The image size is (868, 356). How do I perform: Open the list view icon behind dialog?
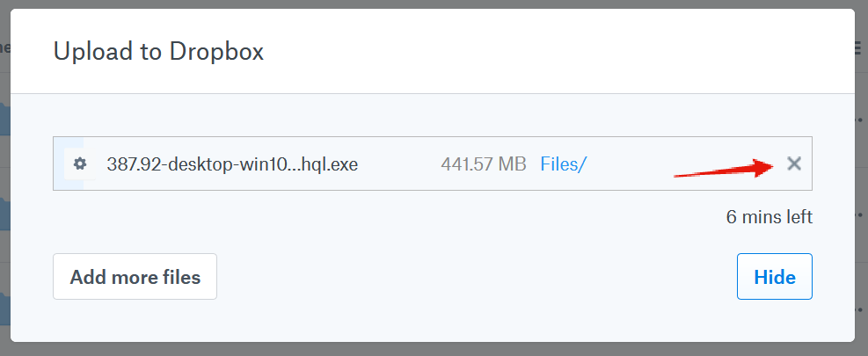(x=860, y=49)
